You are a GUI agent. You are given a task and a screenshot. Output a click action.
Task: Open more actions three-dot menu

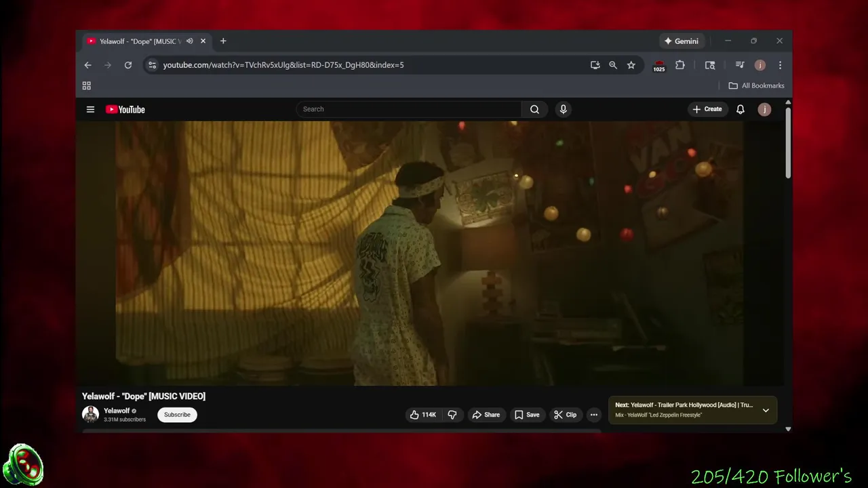point(594,415)
